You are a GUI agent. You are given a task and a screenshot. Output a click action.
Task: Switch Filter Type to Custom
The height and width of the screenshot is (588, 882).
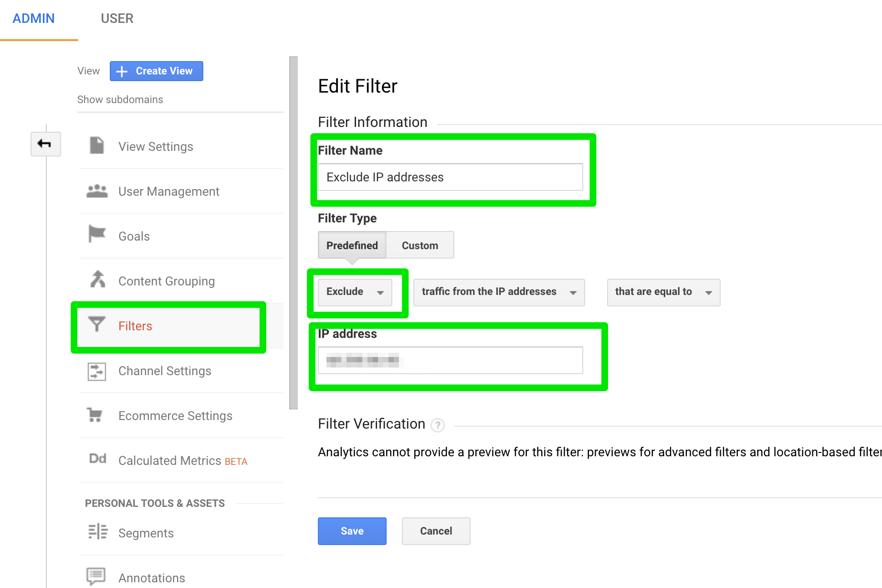[420, 245]
